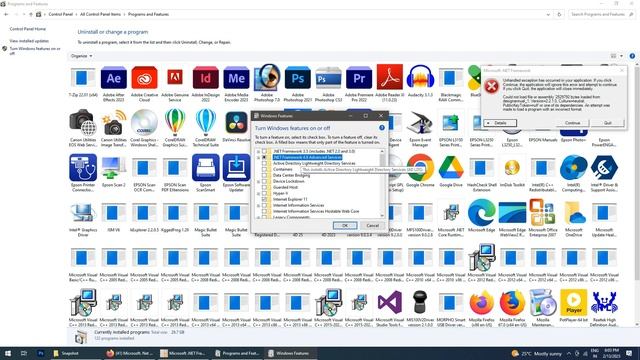
Task: Open the View installed updates link
Action: pyautogui.click(x=29, y=41)
